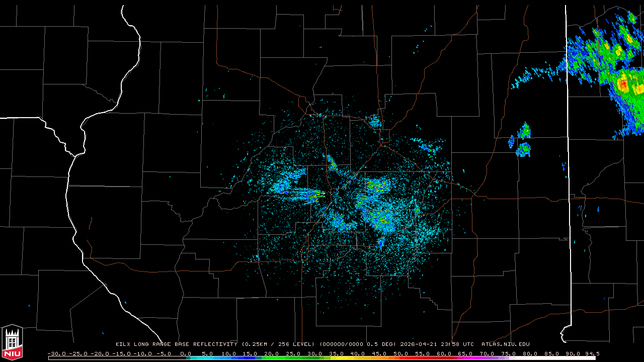Click the '50.0' scale label
644x362 pixels.
pyautogui.click(x=401, y=353)
